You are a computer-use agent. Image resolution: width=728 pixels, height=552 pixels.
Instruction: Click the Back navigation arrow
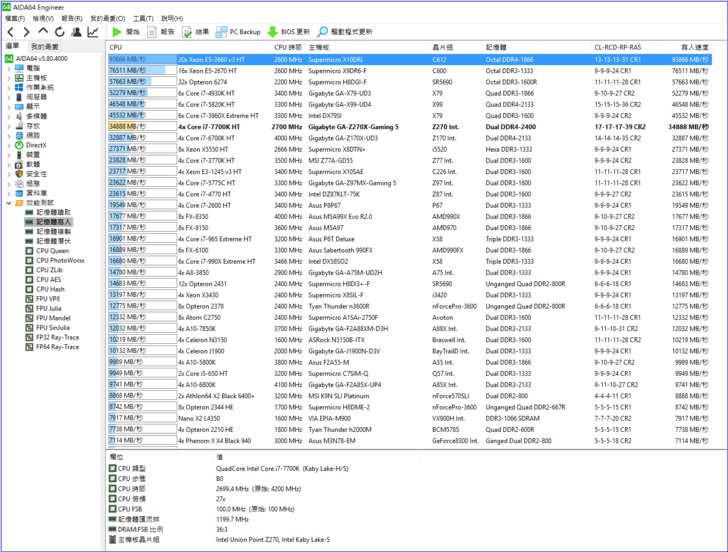point(9,32)
